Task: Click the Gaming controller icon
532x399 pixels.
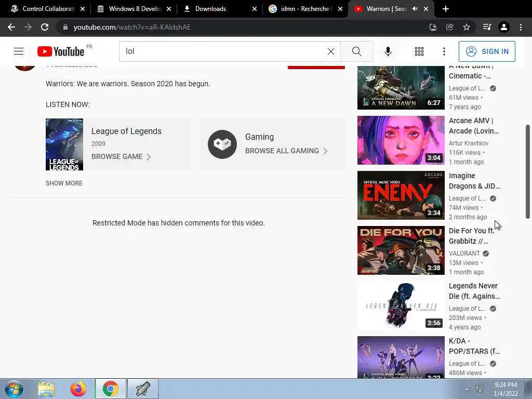Action: click(222, 144)
